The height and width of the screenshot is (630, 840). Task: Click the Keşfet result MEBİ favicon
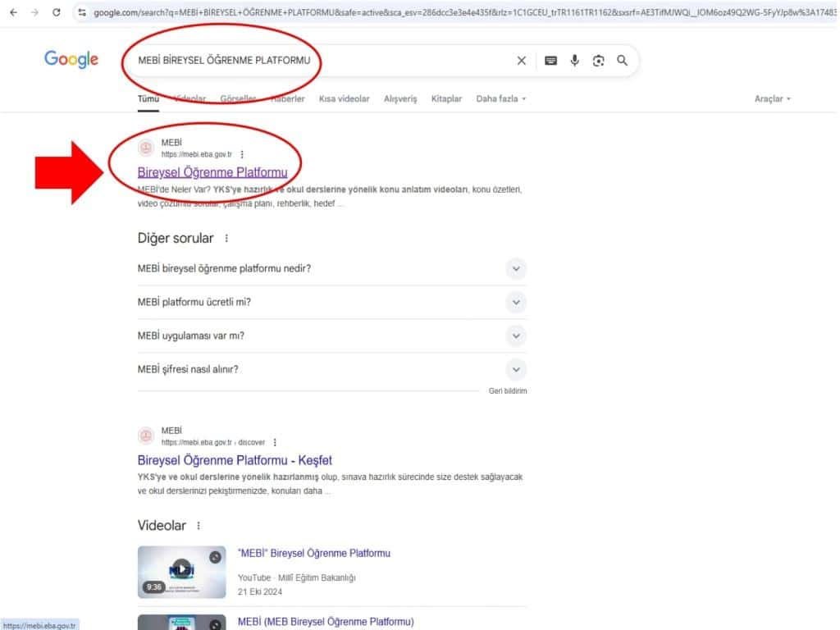(x=146, y=436)
